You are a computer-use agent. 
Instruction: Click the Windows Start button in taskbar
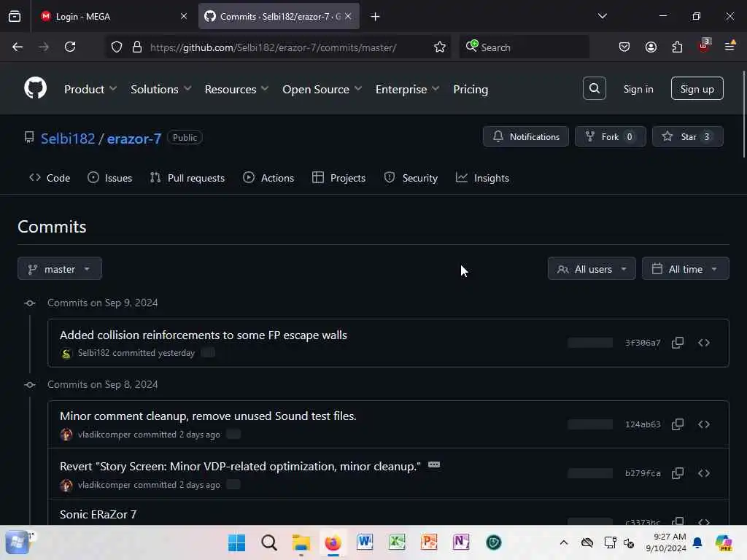237,542
